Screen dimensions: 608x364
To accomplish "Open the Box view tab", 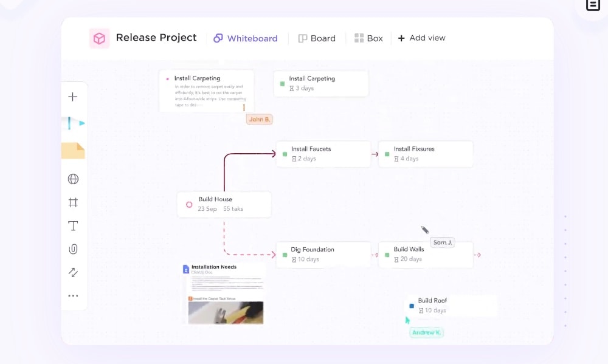I will [368, 38].
